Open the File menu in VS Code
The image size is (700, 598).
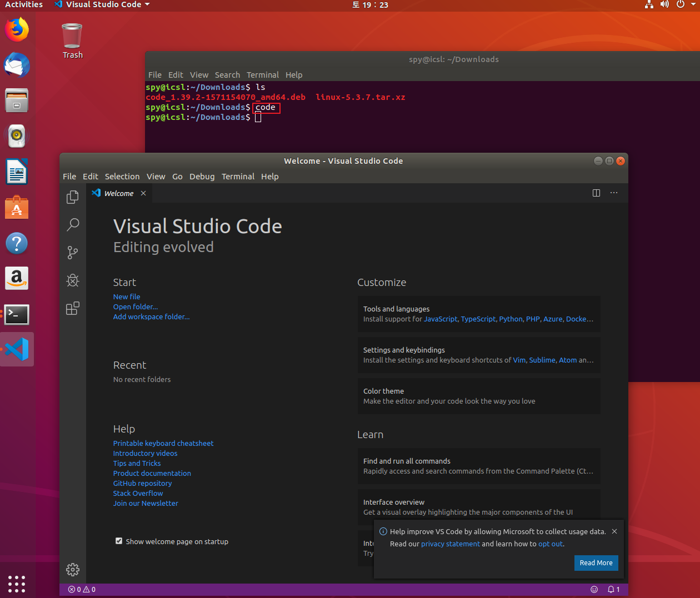[x=69, y=177]
